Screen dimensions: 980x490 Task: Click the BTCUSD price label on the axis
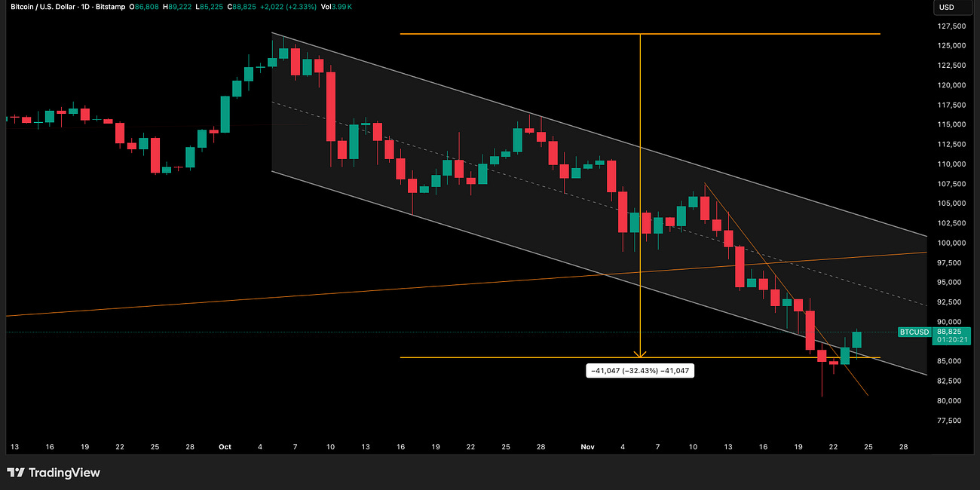click(914, 332)
